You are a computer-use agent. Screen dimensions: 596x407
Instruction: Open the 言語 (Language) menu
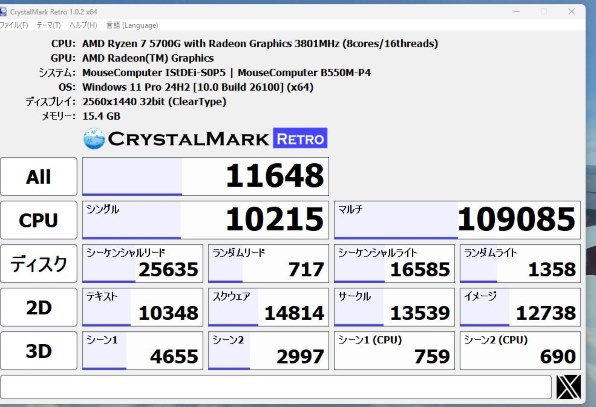pyautogui.click(x=132, y=25)
